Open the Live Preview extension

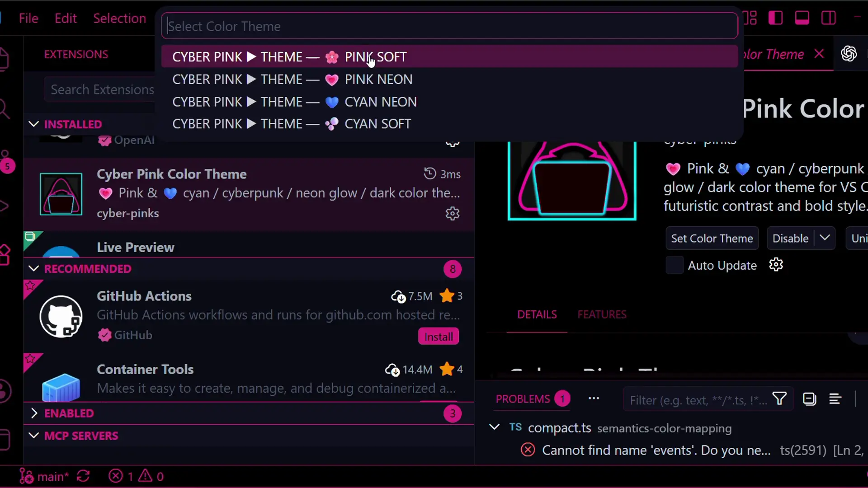[249, 244]
